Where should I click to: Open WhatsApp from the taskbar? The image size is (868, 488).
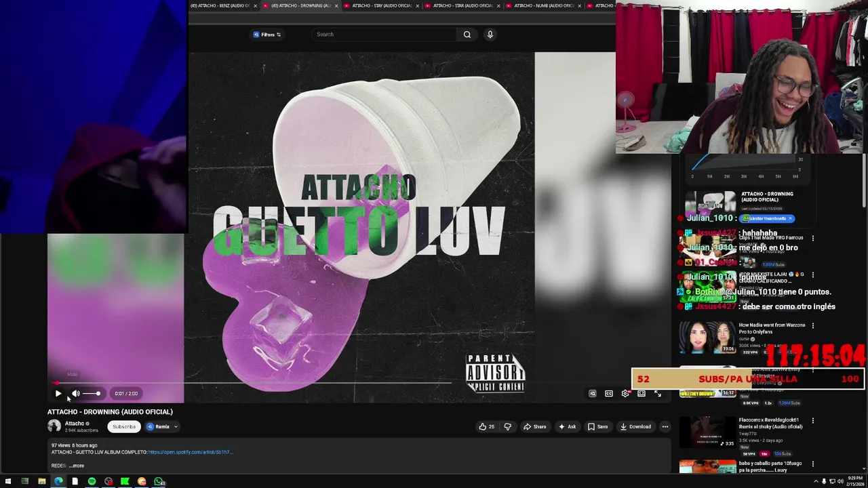click(x=159, y=482)
